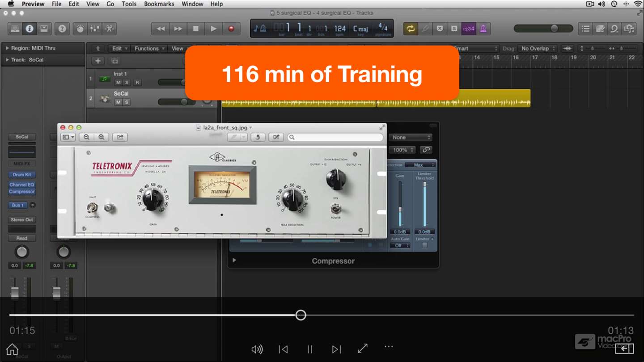The image size is (644, 362).
Task: Solo the SoCal track
Action: click(x=127, y=102)
